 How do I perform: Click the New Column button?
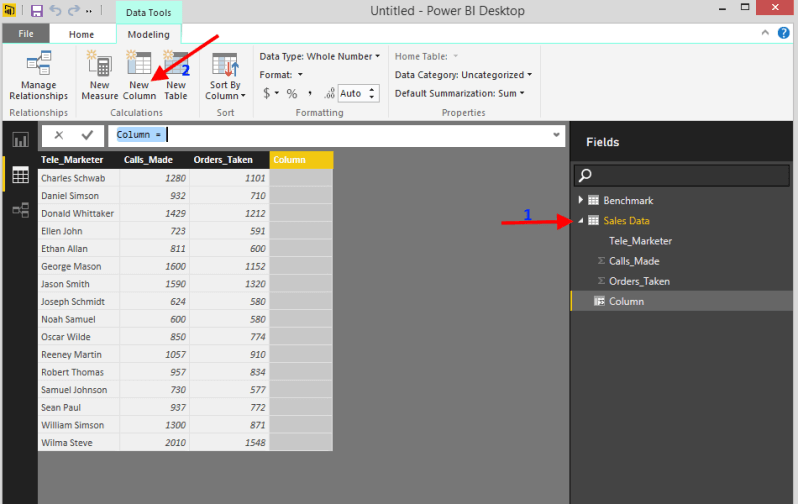click(139, 76)
